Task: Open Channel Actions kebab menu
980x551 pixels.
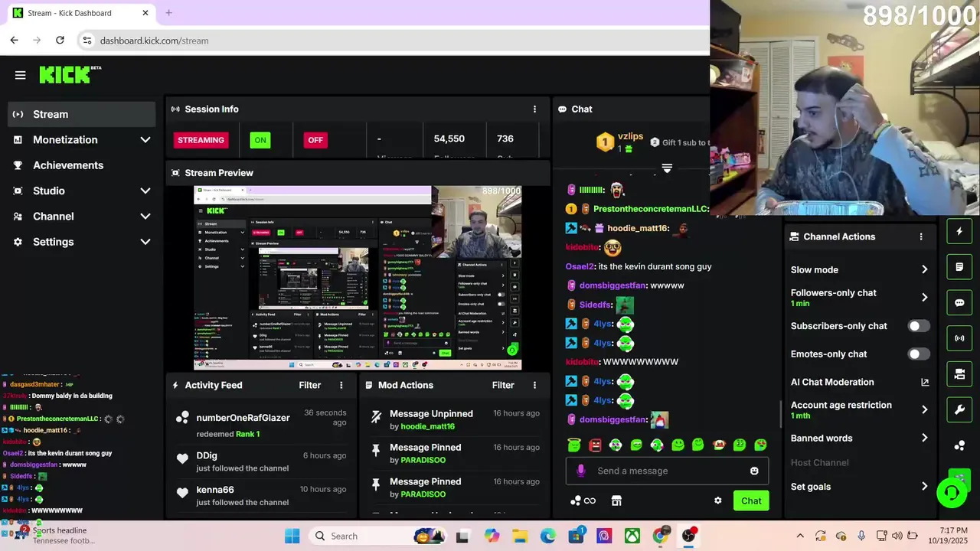Action: tap(921, 236)
